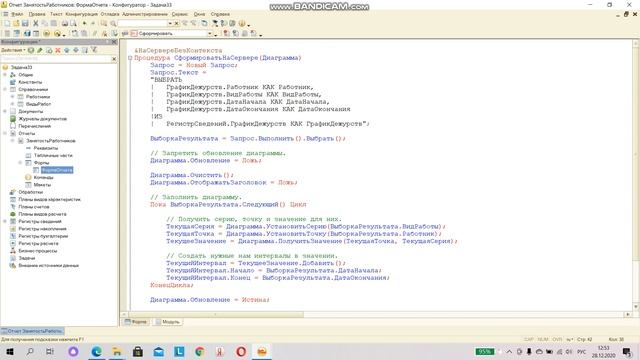Select Перечисления in the tree
This screenshot has width=640, height=360.
pyautogui.click(x=35, y=126)
